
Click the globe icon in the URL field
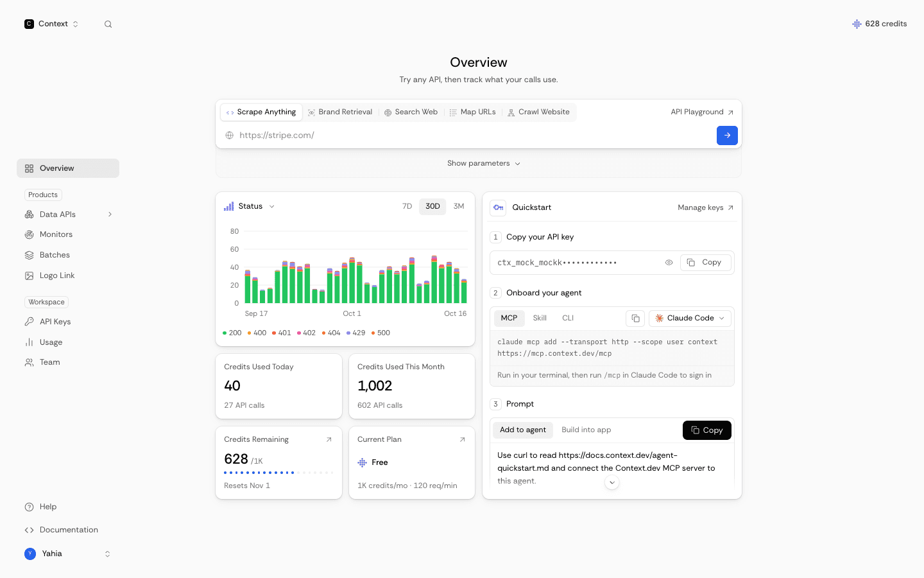click(229, 136)
